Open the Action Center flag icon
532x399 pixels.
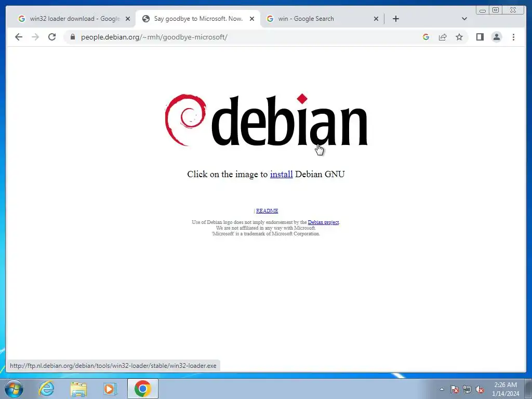tap(454, 389)
